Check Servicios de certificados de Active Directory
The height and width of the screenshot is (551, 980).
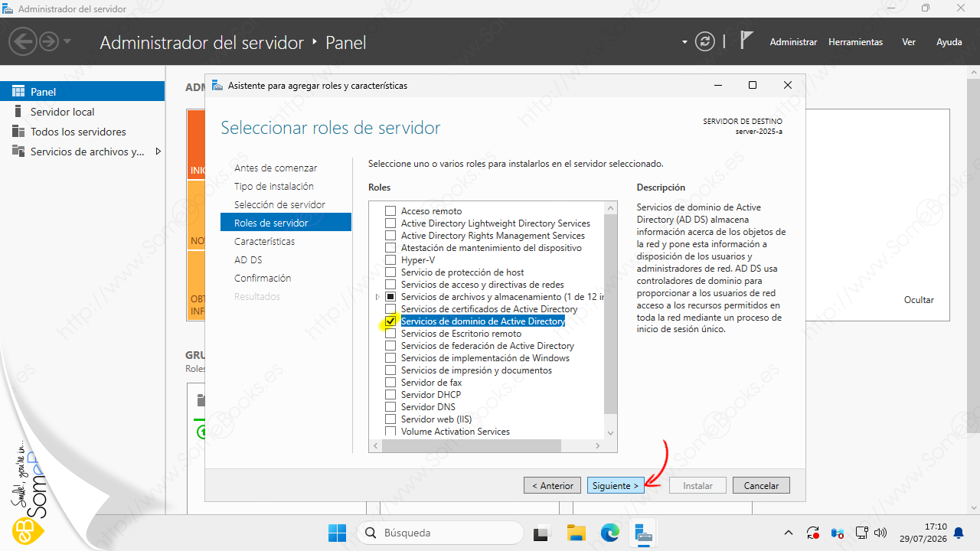coord(390,309)
